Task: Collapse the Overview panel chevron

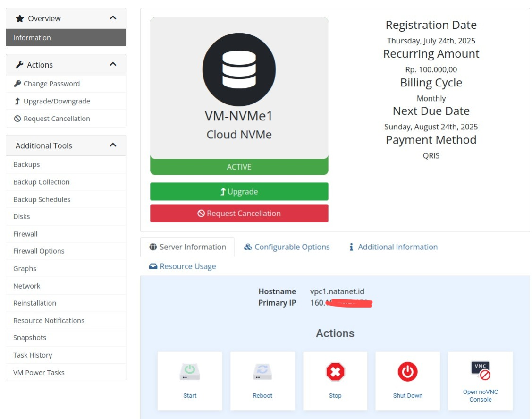Action: [113, 17]
